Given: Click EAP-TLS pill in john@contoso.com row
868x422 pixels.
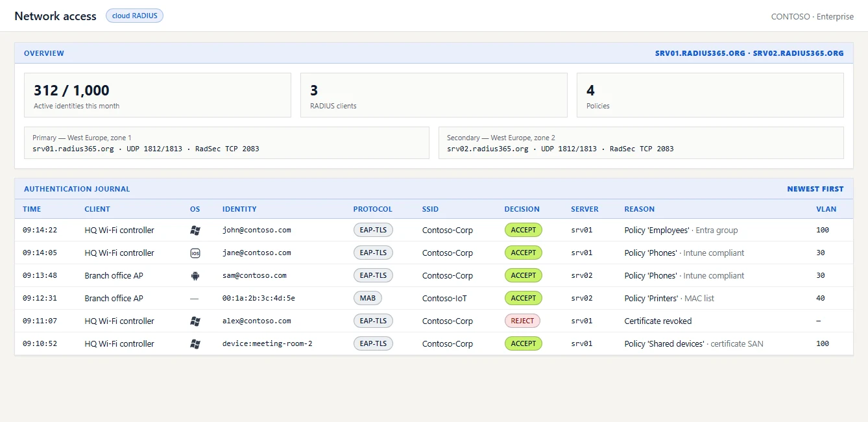Looking at the screenshot, I should point(373,230).
